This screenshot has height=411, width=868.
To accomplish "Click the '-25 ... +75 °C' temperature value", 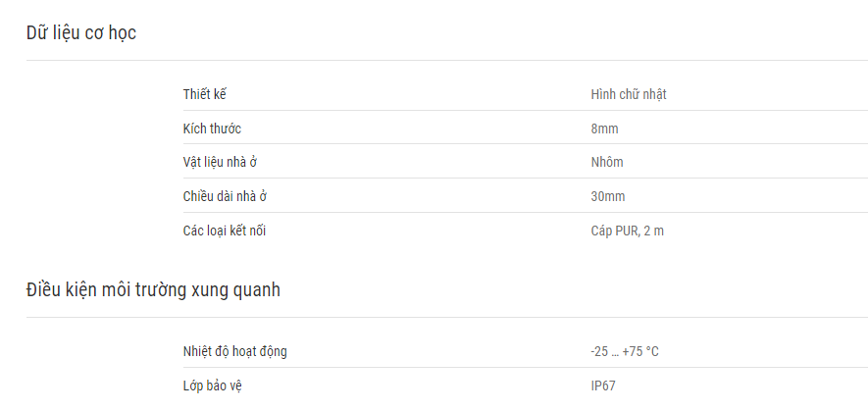I will click(625, 352).
